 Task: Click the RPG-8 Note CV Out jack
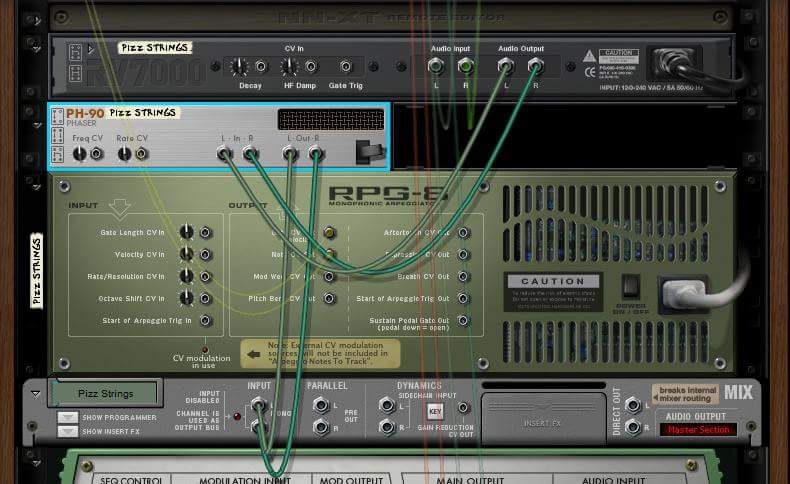[329, 254]
